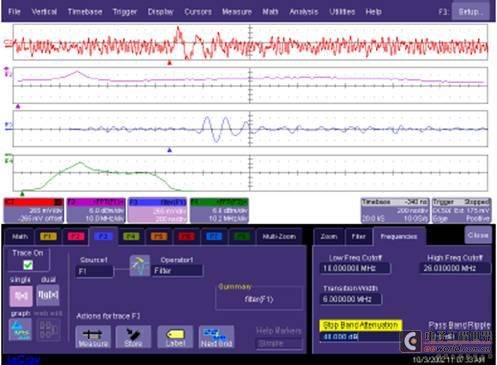Click the Filter operator icon
497x365 pixels.
(x=139, y=266)
